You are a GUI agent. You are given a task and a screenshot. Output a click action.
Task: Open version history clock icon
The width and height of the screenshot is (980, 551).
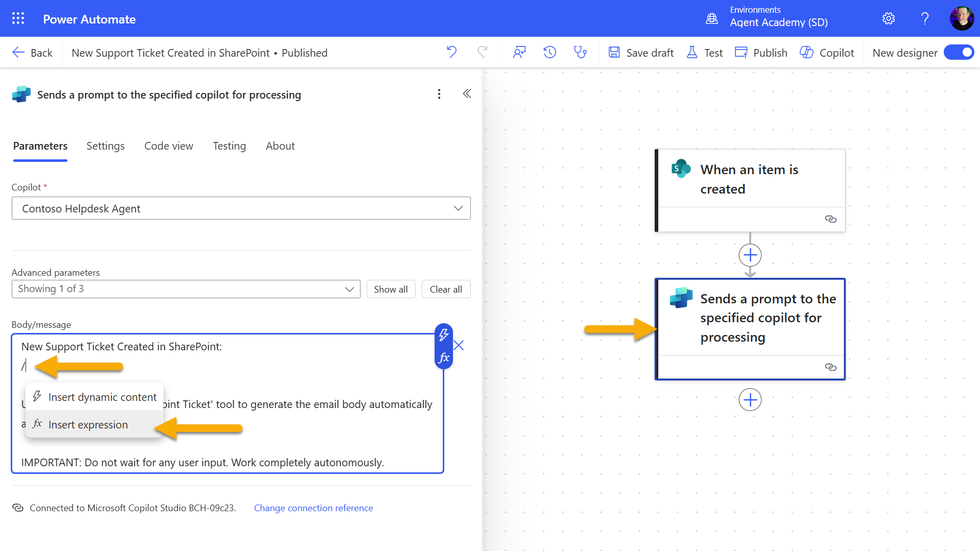tap(549, 53)
